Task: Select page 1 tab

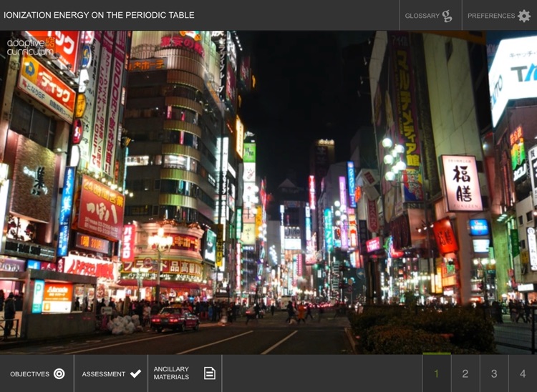Action: (x=437, y=373)
